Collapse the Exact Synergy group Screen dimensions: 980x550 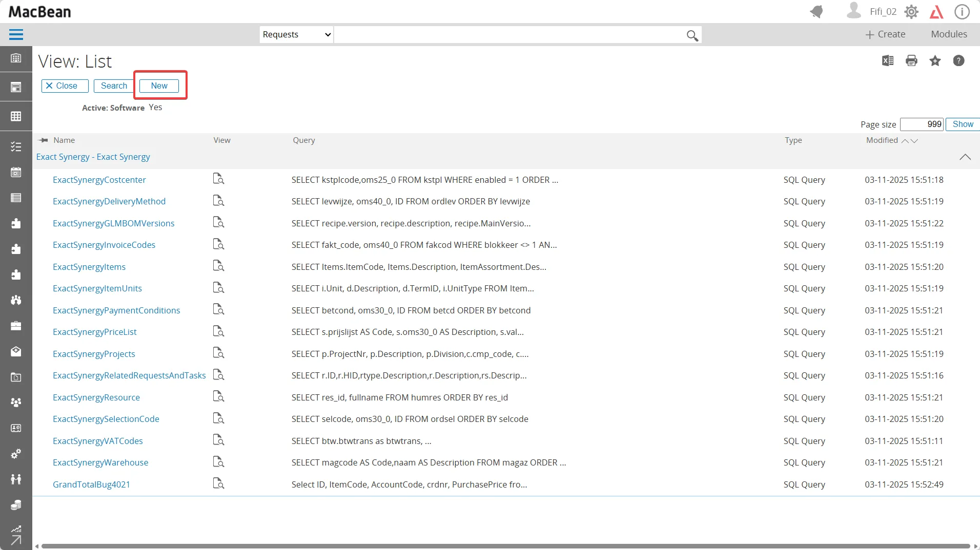click(965, 157)
